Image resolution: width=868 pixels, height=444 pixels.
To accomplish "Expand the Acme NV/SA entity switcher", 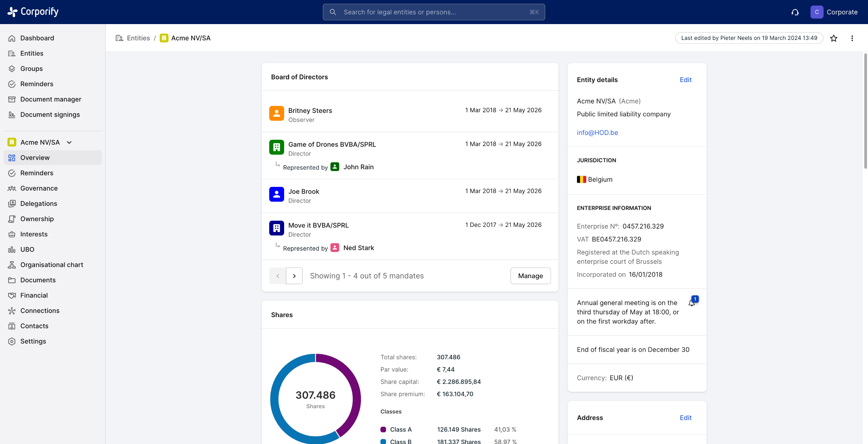I will pyautogui.click(x=69, y=142).
